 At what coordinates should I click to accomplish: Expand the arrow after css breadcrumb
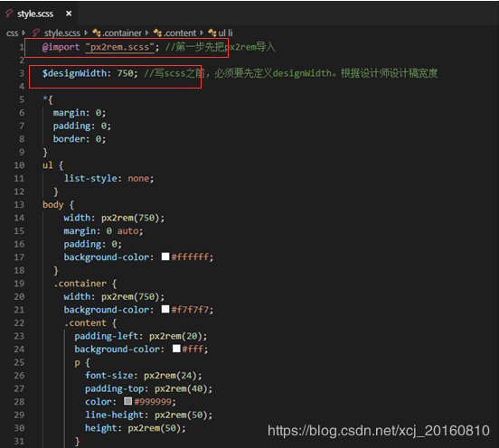click(x=24, y=33)
